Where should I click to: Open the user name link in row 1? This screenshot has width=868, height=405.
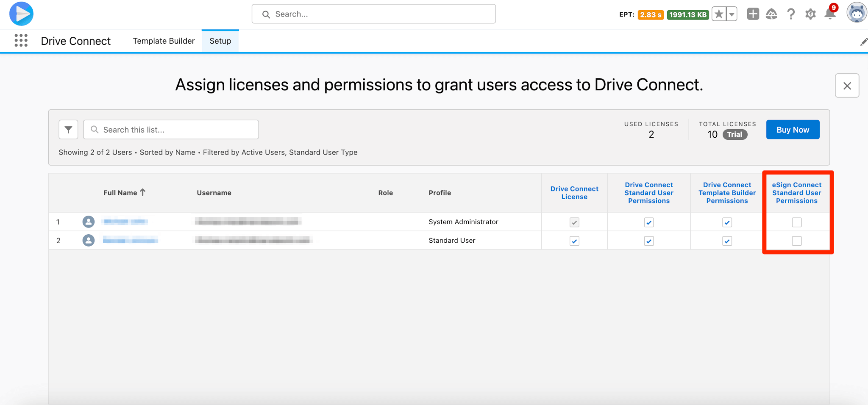[126, 222]
